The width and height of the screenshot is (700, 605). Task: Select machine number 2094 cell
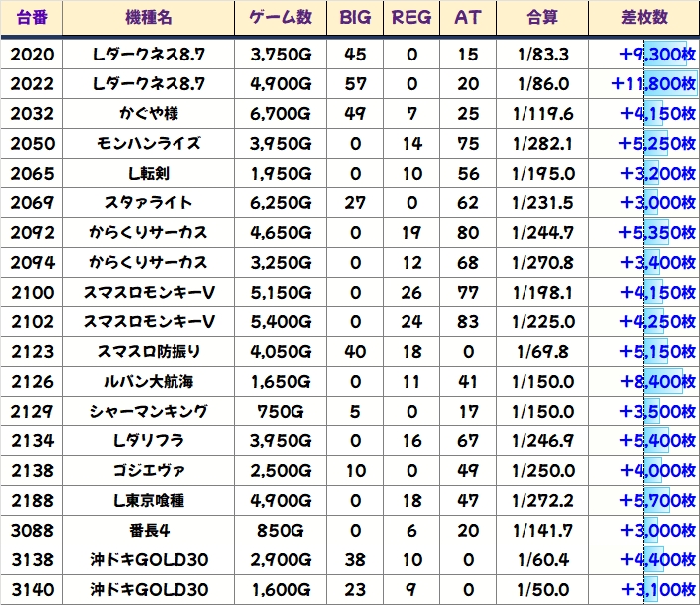pos(32,263)
